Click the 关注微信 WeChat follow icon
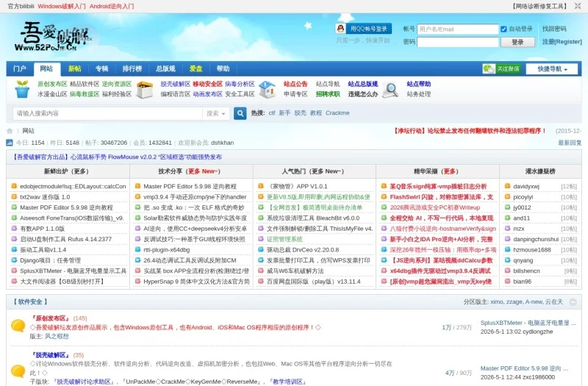This screenshot has height=386, width=588. [x=502, y=68]
